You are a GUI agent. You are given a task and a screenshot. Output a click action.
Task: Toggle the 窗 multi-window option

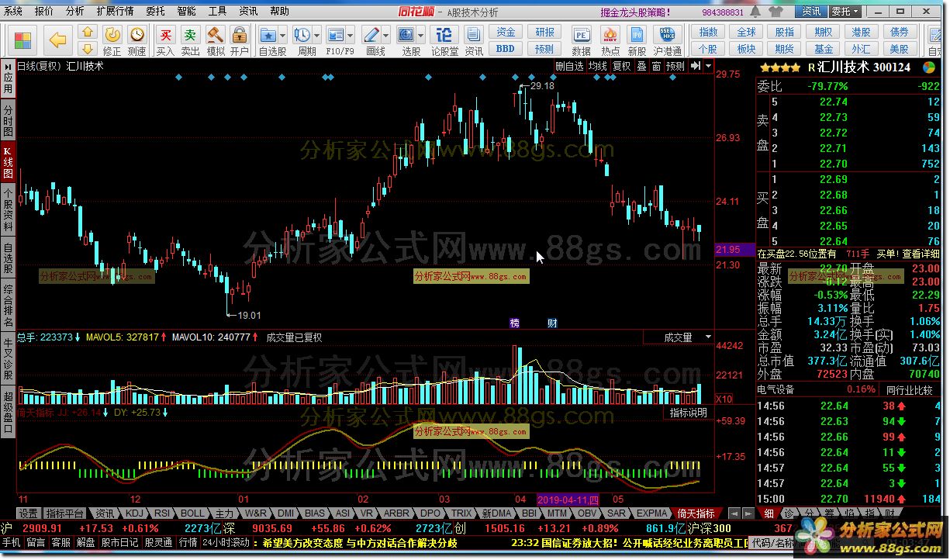pos(656,67)
